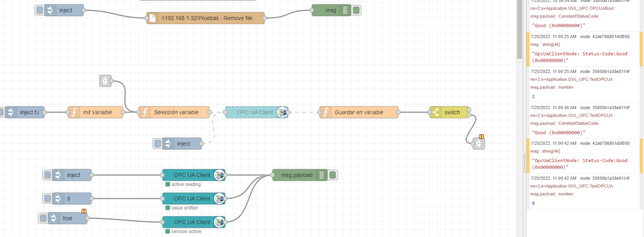Open node 42ab786801d5f050 link at 11:00:42 AM
644x237 pixels.
611,143
